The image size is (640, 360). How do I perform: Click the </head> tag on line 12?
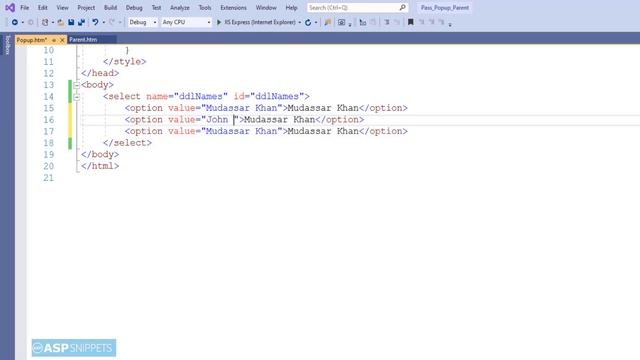100,73
